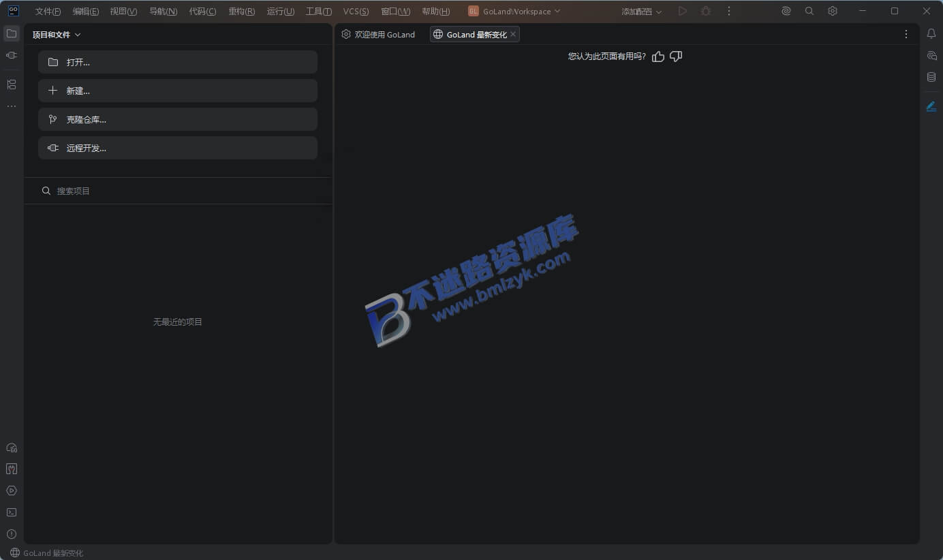Show more tool windows via sidebar ellipsis

coord(12,106)
